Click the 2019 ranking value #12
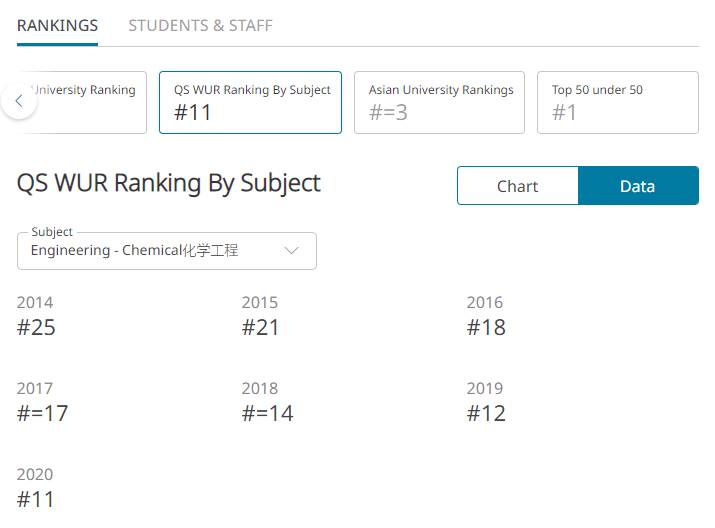The image size is (715, 528). coord(486,413)
